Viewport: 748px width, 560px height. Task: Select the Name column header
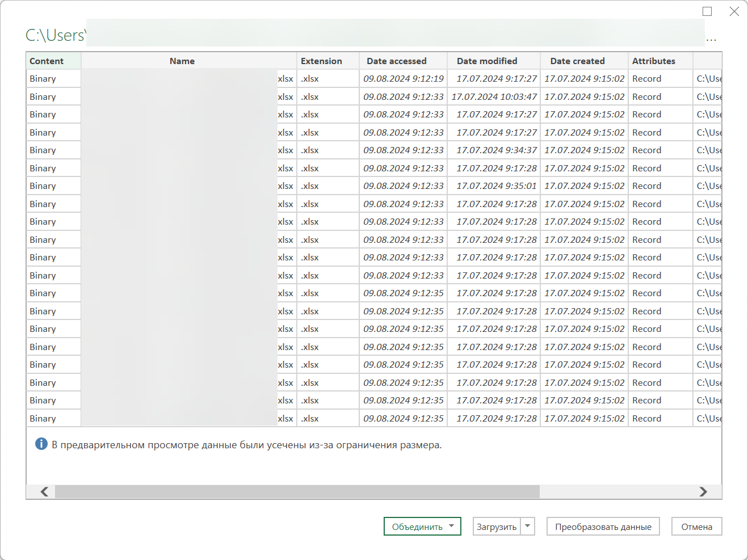[x=182, y=61]
